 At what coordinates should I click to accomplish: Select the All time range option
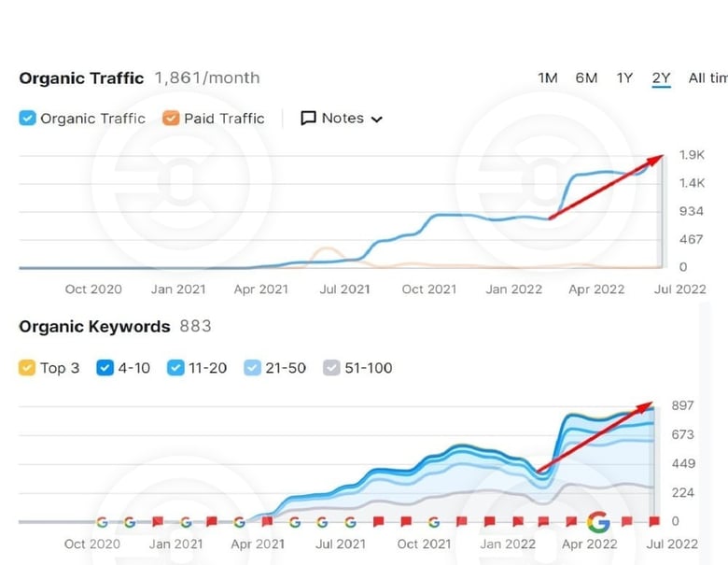tap(708, 78)
